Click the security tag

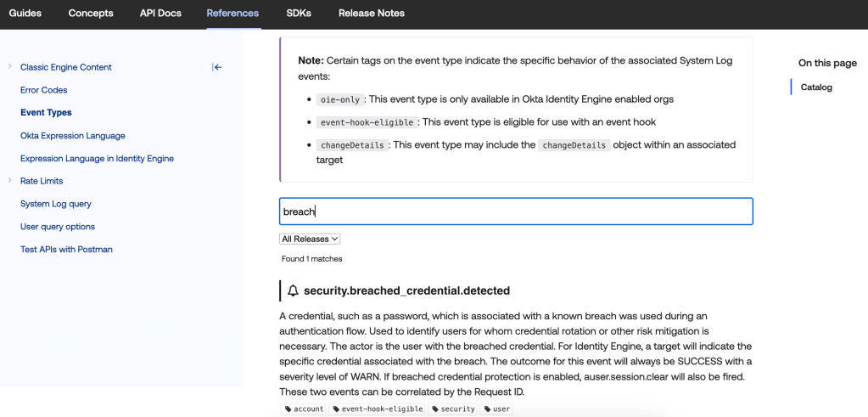tap(453, 409)
